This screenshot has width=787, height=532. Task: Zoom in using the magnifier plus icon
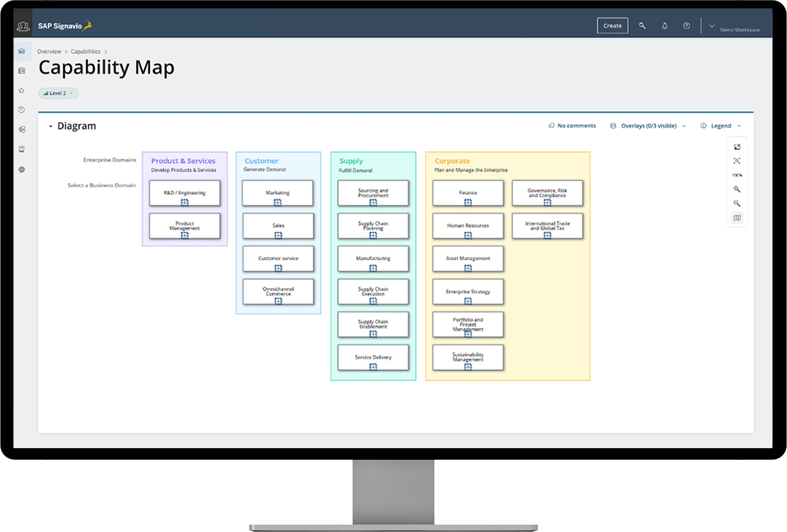pyautogui.click(x=737, y=189)
